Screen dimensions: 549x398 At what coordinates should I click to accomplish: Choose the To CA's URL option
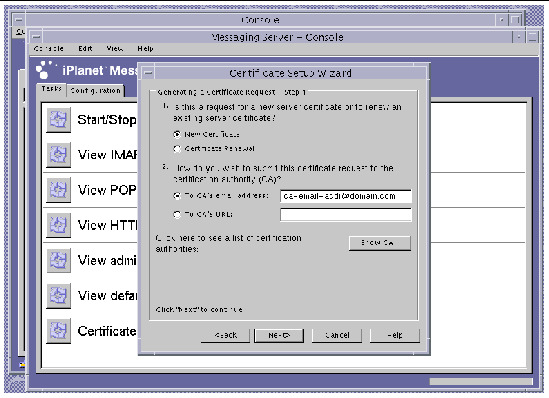[177, 214]
